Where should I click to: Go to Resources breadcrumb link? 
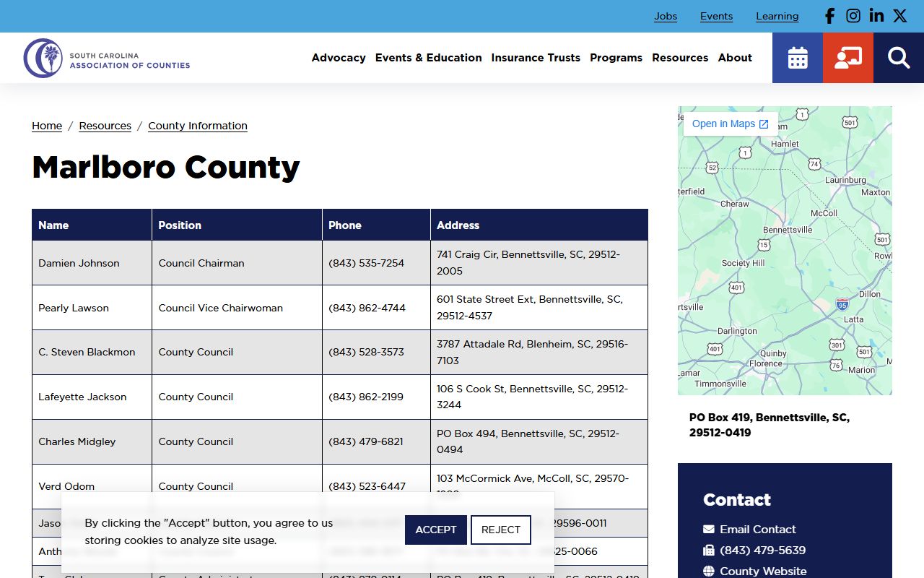[x=105, y=126]
